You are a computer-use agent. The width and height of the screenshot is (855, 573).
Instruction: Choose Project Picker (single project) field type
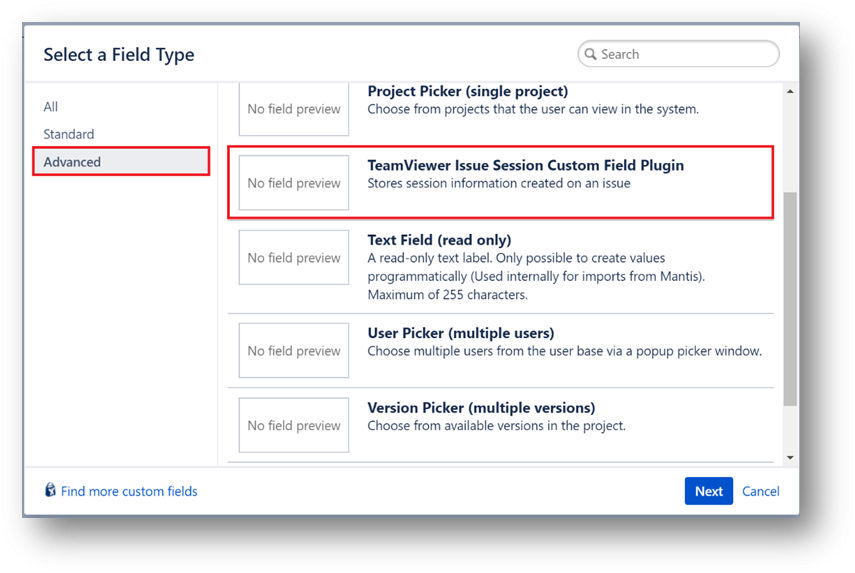pos(501,108)
